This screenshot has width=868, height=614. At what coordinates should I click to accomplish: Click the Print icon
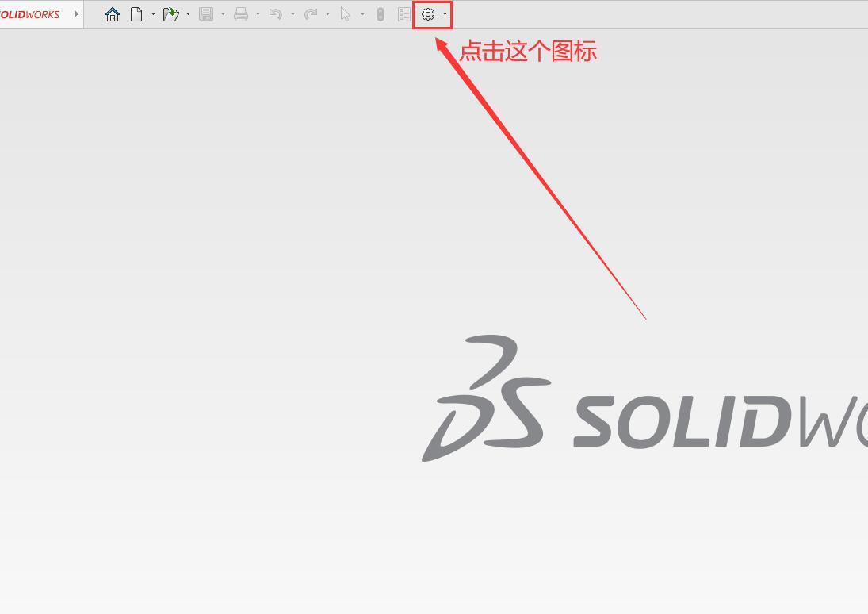coord(241,14)
